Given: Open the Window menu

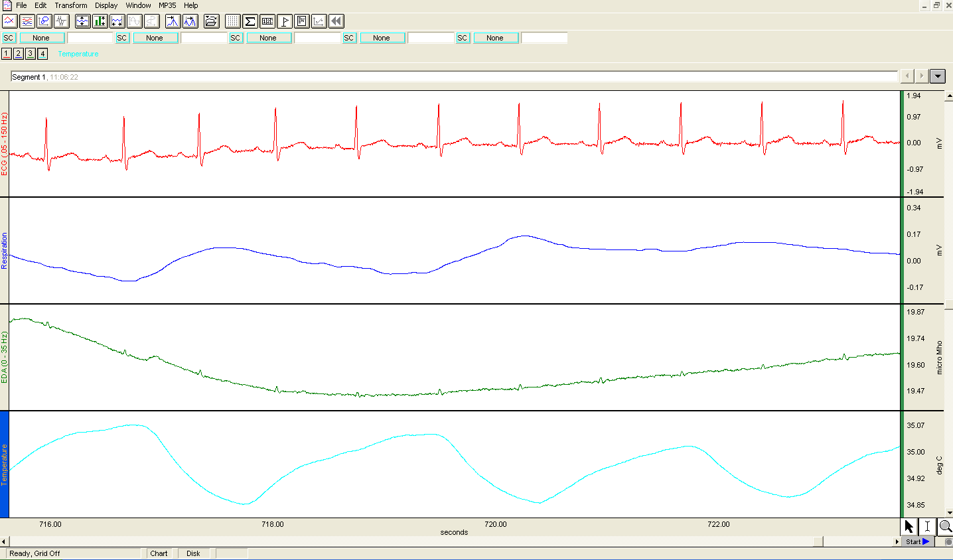Looking at the screenshot, I should point(139,5).
